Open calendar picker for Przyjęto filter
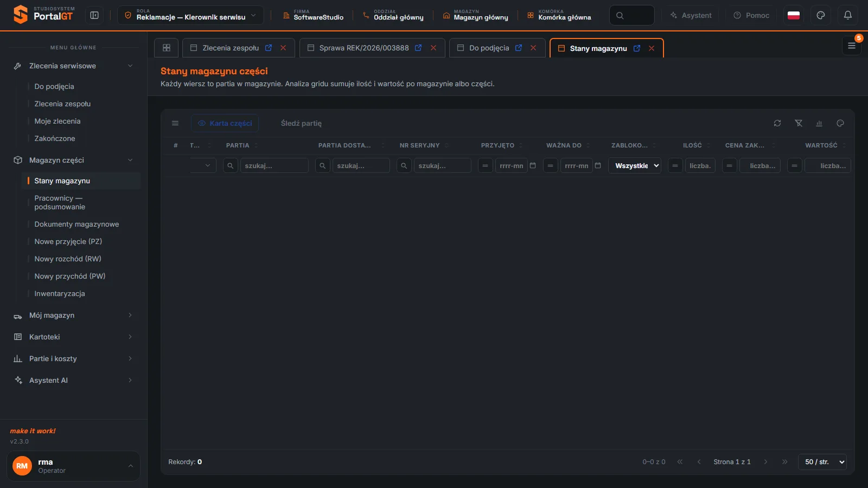868x488 pixels. 533,165
